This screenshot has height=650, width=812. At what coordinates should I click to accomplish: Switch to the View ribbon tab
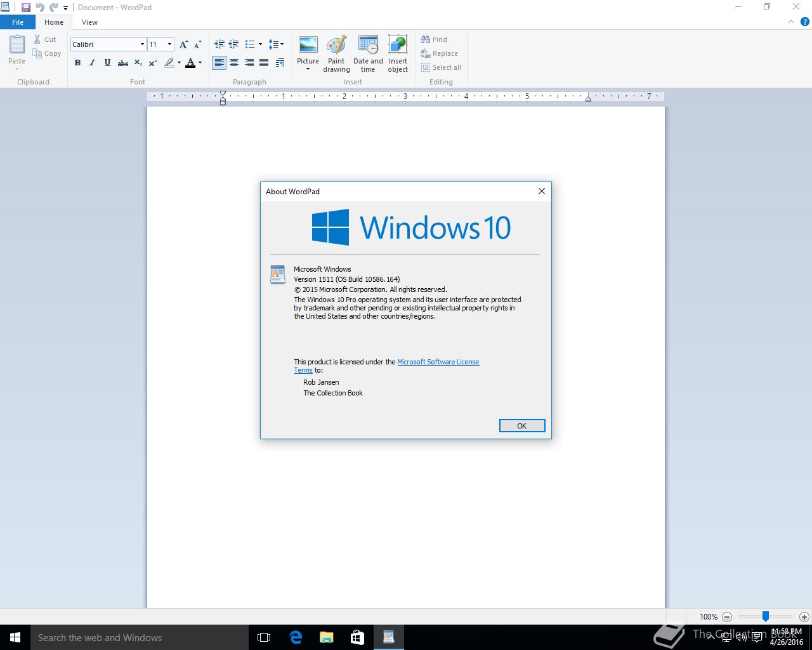[x=89, y=22]
